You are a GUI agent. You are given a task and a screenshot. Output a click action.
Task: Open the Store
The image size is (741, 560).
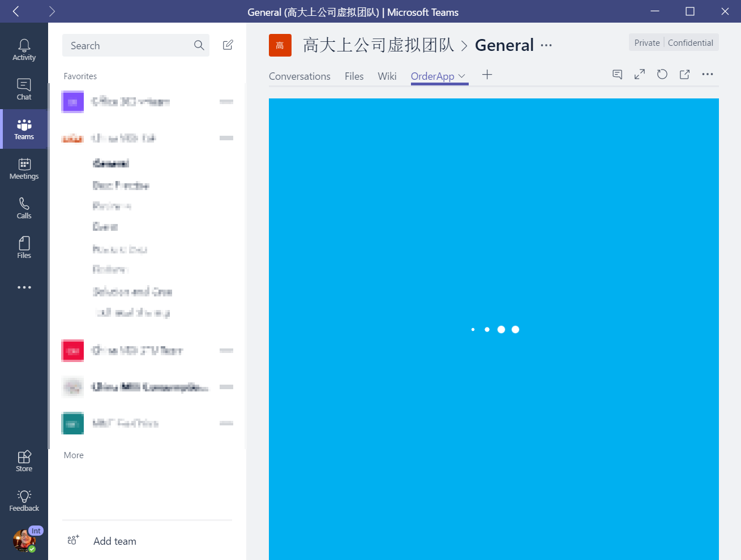tap(24, 461)
